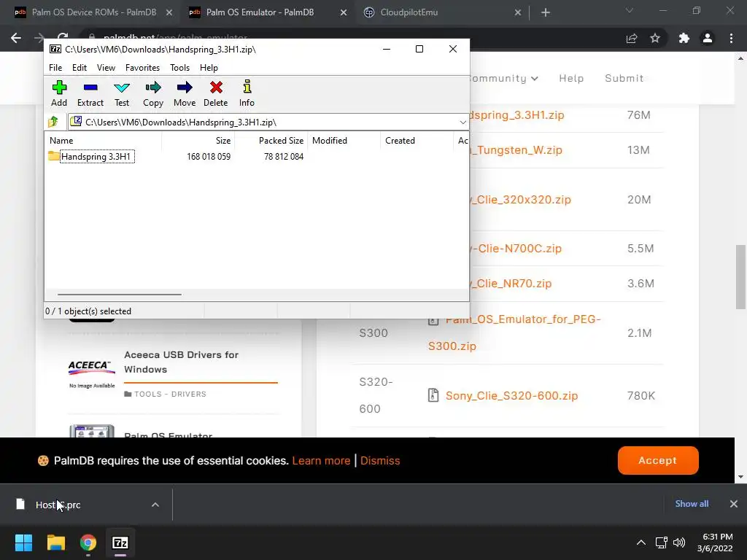Click the 7-Zip horizontal scrollbar
This screenshot has height=560, width=747.
point(119,295)
